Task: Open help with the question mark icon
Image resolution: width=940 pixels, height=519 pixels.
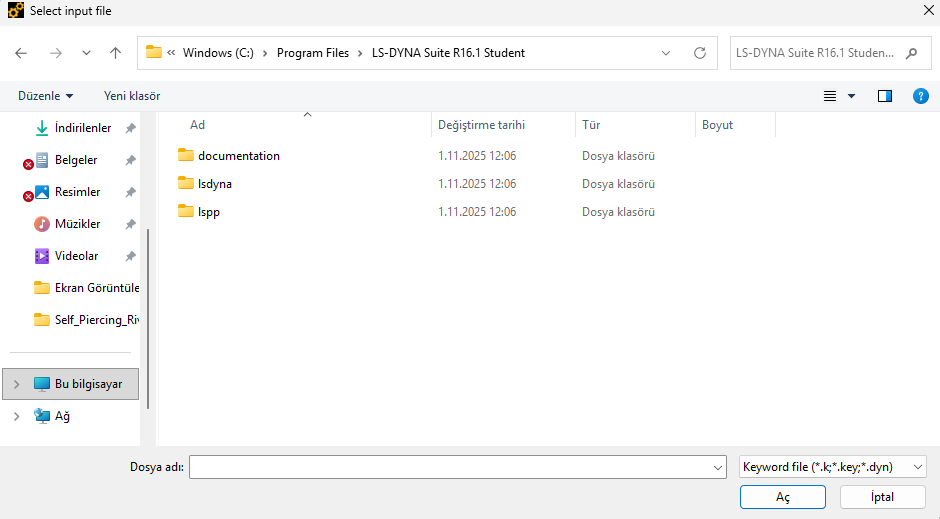Action: click(x=921, y=96)
